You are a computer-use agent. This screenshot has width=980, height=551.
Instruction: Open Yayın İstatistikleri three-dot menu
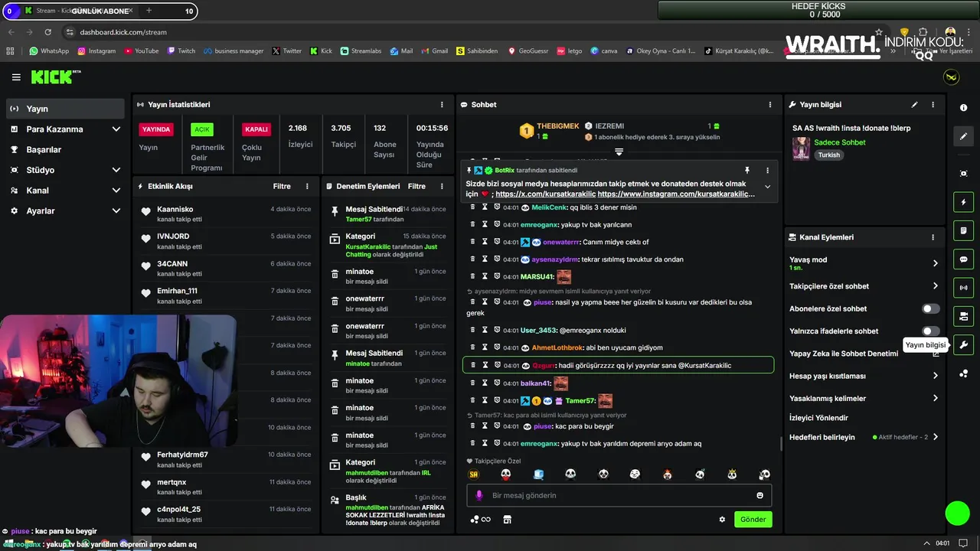(x=442, y=105)
